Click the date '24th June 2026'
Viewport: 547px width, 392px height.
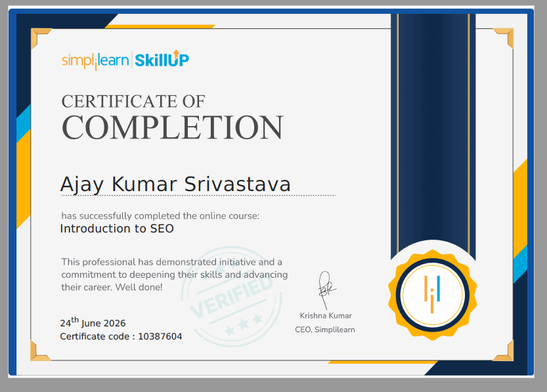coord(93,322)
